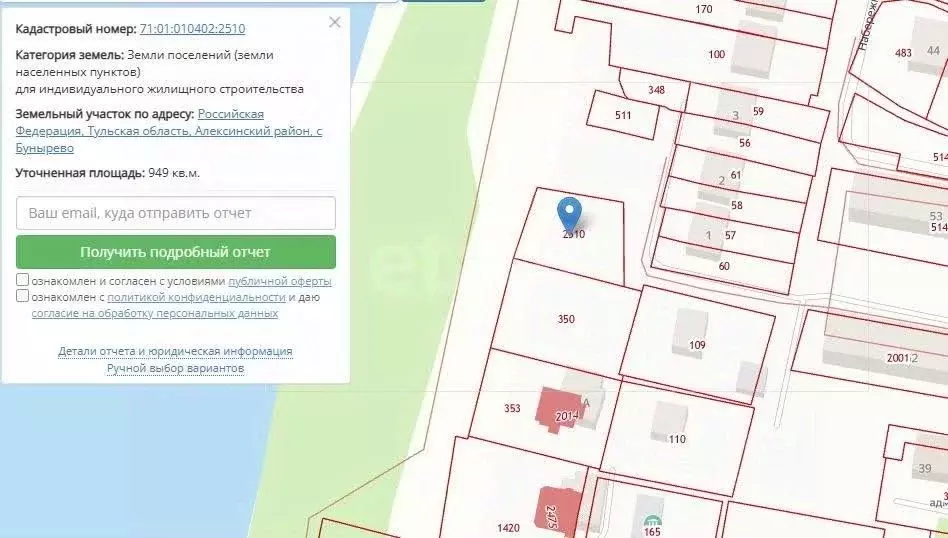This screenshot has width=948, height=538.
Task: Select parcel 348 on the map
Action: point(656,90)
